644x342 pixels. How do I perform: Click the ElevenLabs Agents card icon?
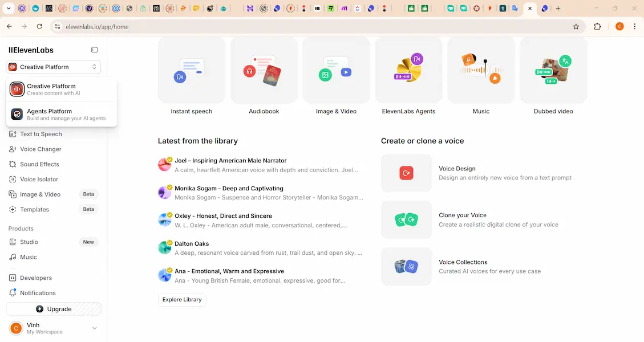click(x=408, y=71)
